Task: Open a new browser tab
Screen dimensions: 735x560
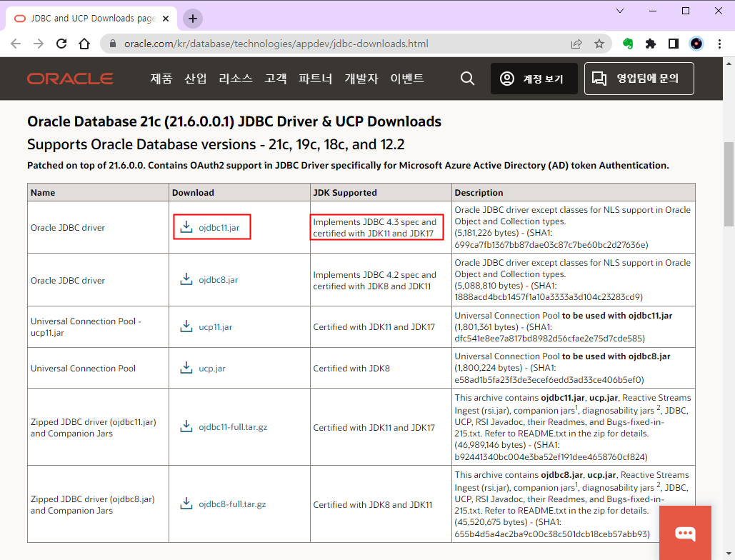Action: (x=193, y=19)
